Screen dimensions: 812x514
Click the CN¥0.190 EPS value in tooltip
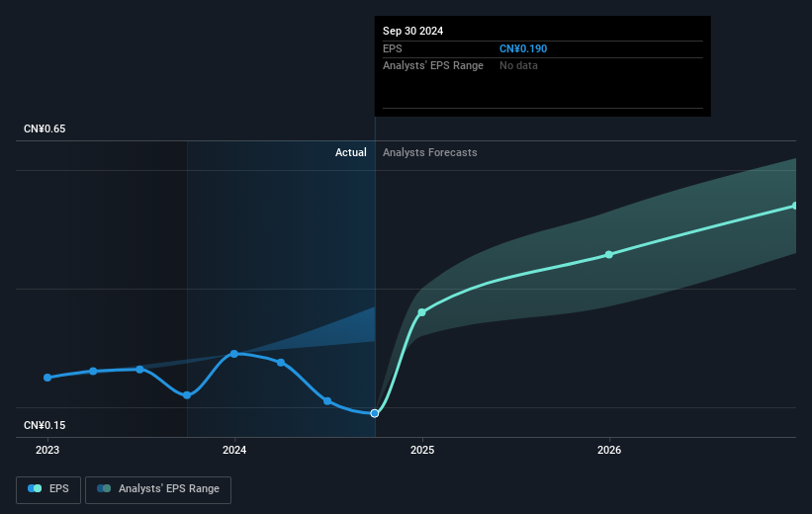pos(523,48)
